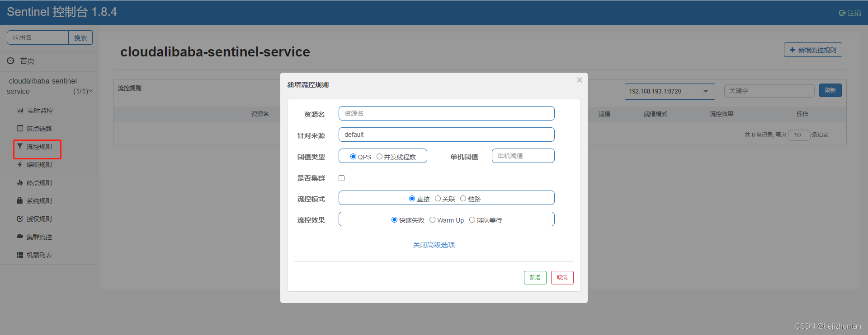Open 实时监控 in the sidebar
This screenshot has height=335, width=868.
(40, 111)
